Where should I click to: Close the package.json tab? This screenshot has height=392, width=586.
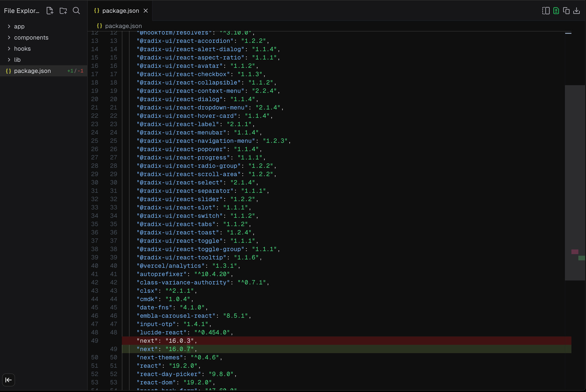click(x=146, y=11)
